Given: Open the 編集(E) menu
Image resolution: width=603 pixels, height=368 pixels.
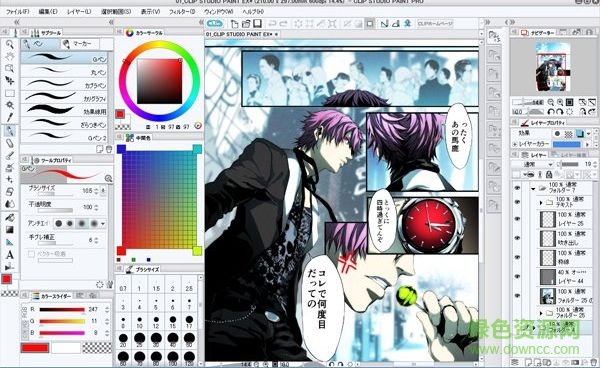Looking at the screenshot, I should coord(48,12).
